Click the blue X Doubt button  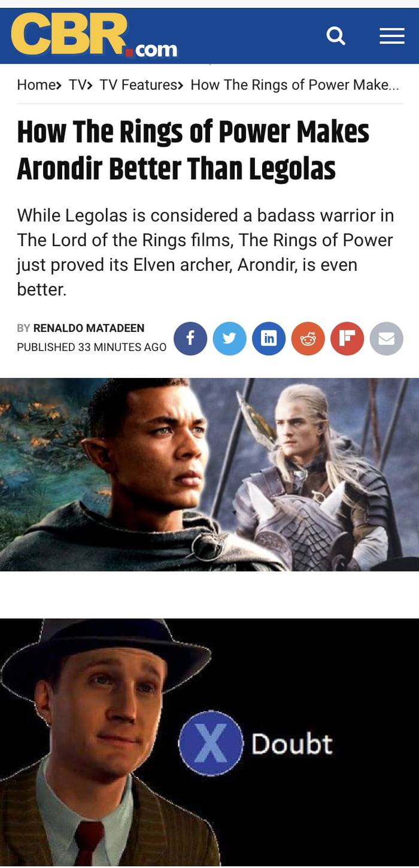coord(211,744)
